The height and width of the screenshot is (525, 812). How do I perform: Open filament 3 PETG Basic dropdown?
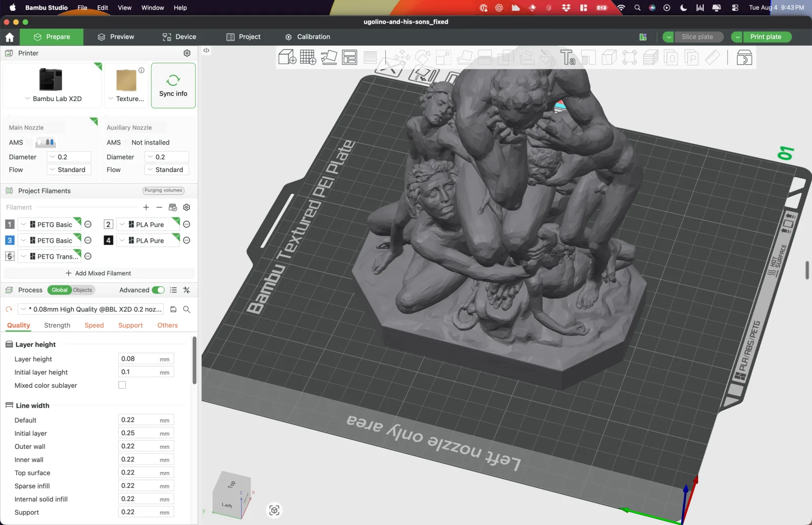pos(49,241)
